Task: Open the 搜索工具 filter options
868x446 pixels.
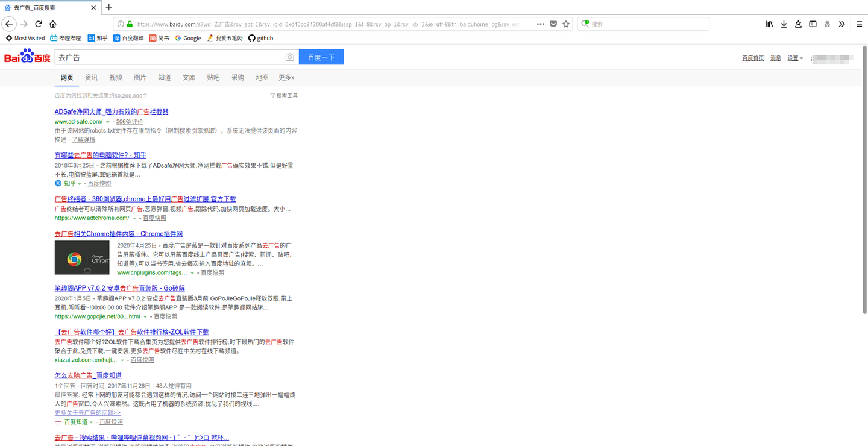Action: point(284,96)
